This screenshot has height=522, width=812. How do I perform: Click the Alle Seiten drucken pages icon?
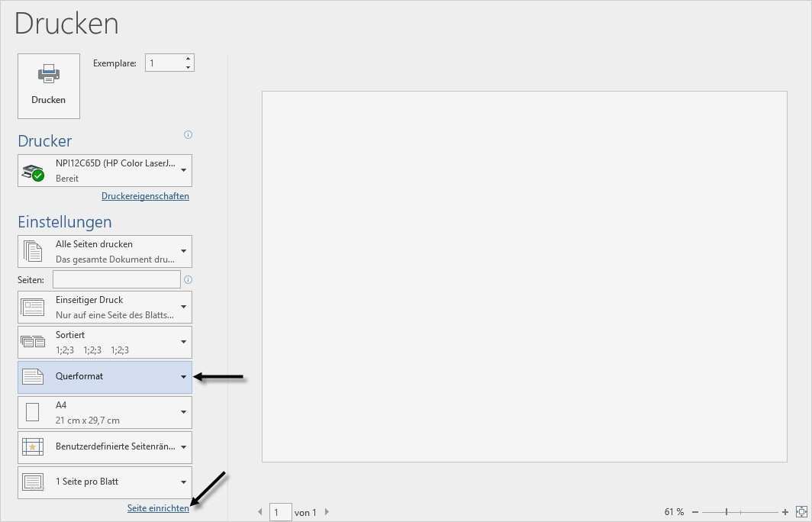[33, 251]
